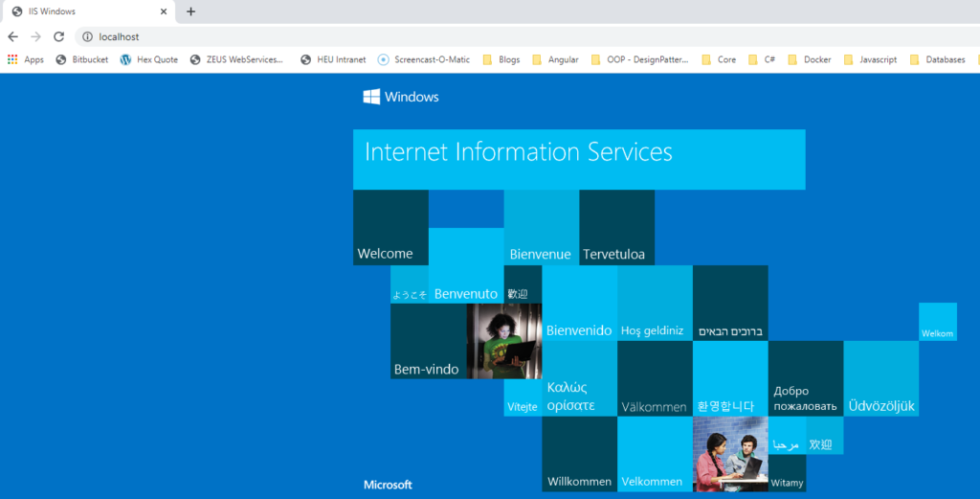Click the Bienvenido tile

pyautogui.click(x=579, y=304)
